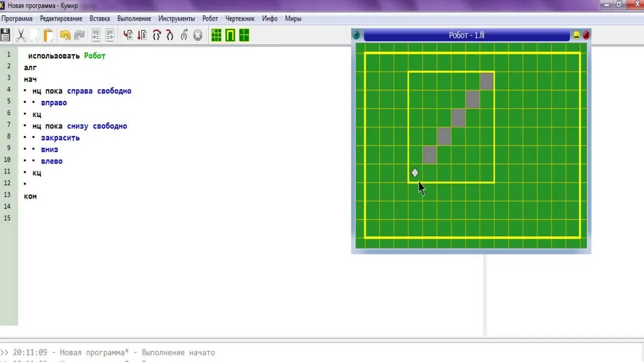Click the Copy icon in toolbar

click(x=35, y=35)
